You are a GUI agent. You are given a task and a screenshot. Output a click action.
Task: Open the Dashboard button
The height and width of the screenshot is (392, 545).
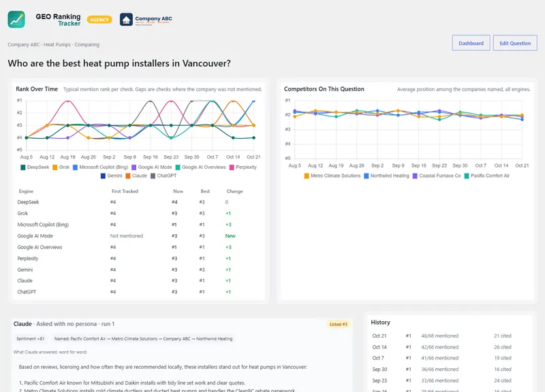(x=471, y=43)
